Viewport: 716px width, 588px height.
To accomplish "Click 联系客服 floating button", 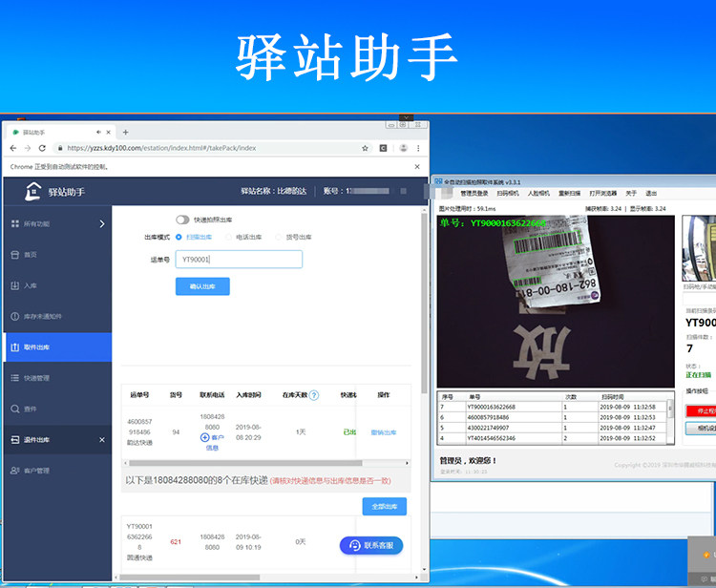I will pyautogui.click(x=371, y=546).
